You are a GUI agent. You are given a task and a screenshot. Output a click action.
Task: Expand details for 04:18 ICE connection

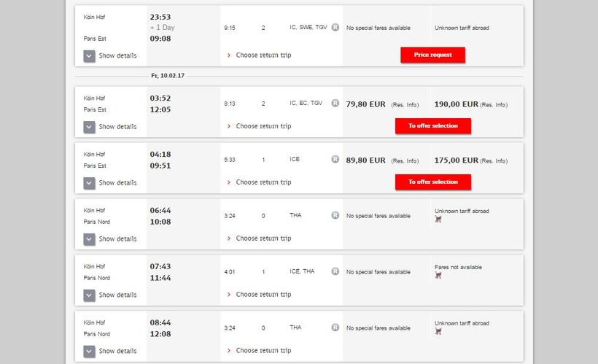pos(90,183)
